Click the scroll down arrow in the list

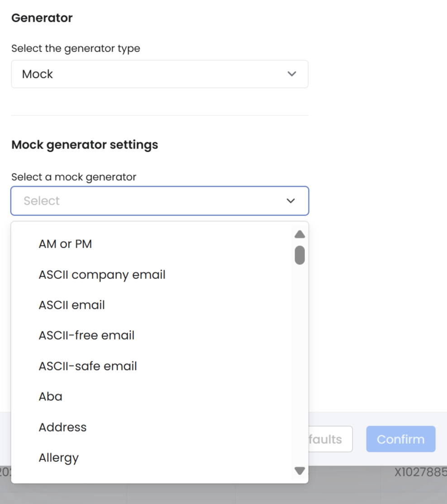click(x=300, y=471)
